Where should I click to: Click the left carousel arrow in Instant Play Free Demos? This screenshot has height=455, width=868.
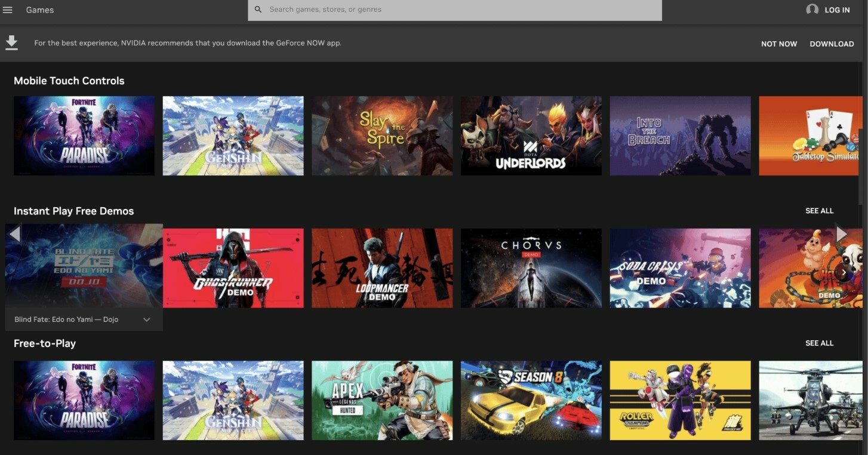(x=15, y=234)
